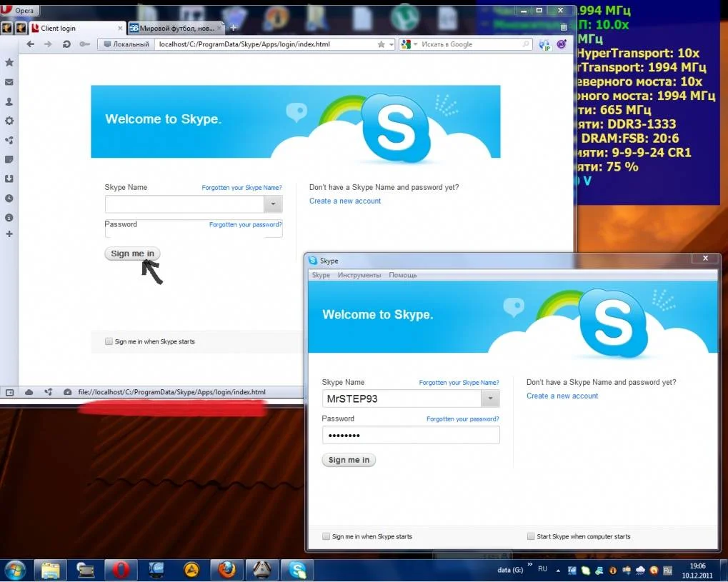Switch to Skype in the taskbar
This screenshot has height=582, width=728.
[297, 570]
